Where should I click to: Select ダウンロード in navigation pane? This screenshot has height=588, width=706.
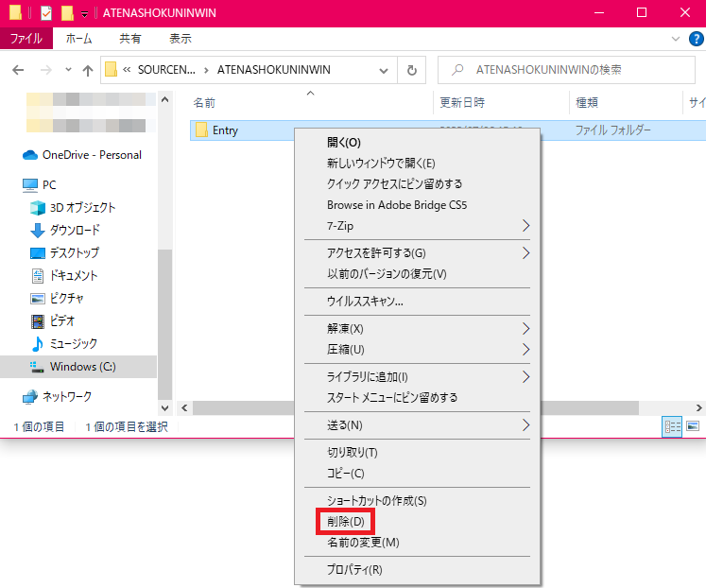[75, 230]
